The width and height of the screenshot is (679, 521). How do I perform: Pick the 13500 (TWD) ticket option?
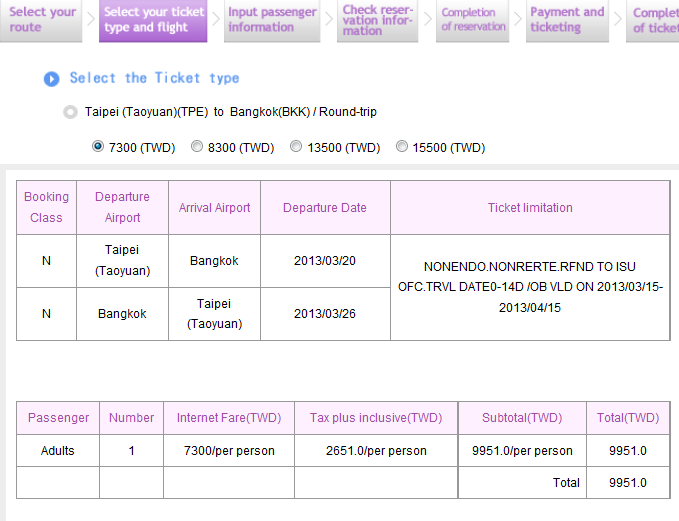tap(296, 146)
